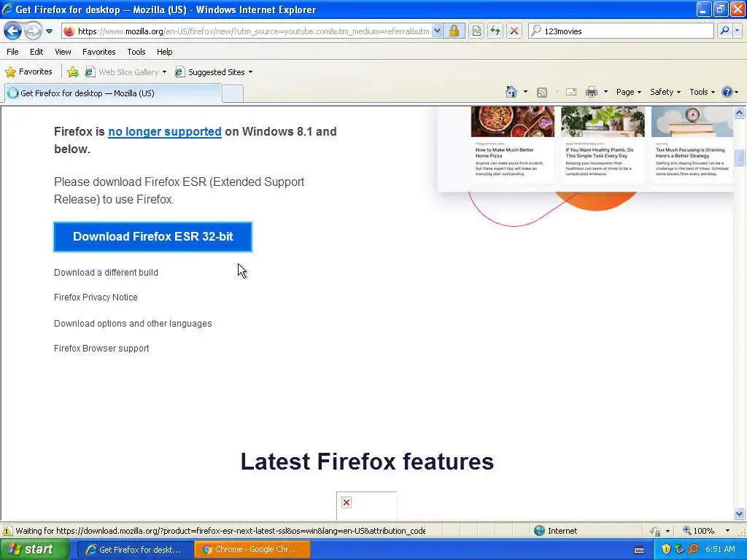This screenshot has width=747, height=560.
Task: Click the Home icon in command bar
Action: [511, 92]
